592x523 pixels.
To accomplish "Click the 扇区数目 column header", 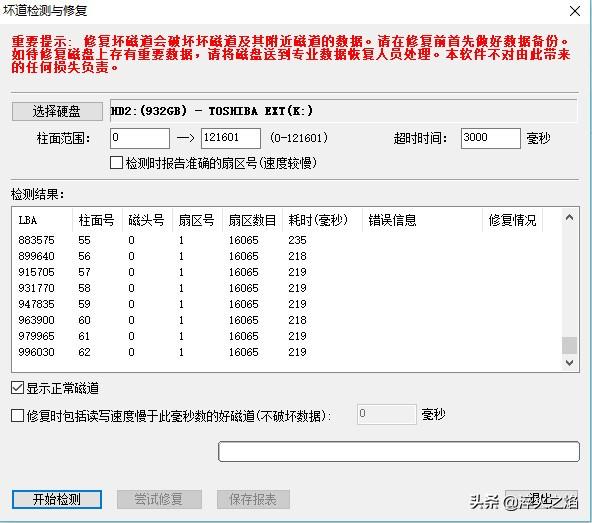I will pos(252,220).
